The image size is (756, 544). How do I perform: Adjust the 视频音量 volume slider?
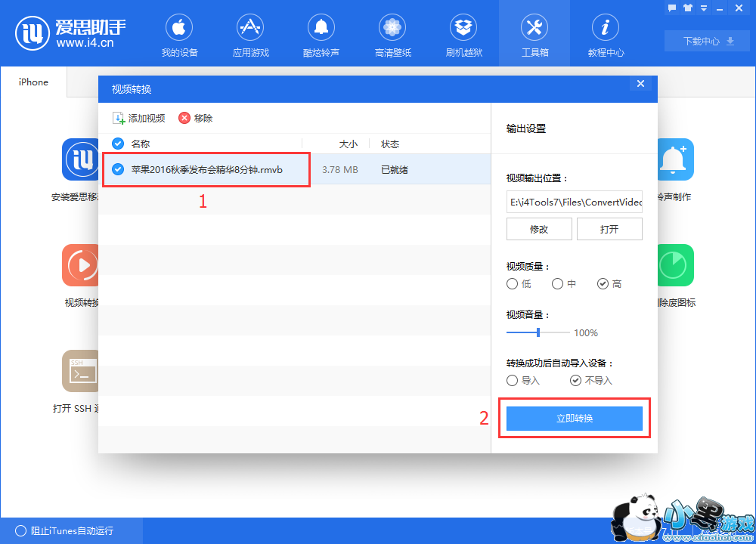click(x=538, y=332)
